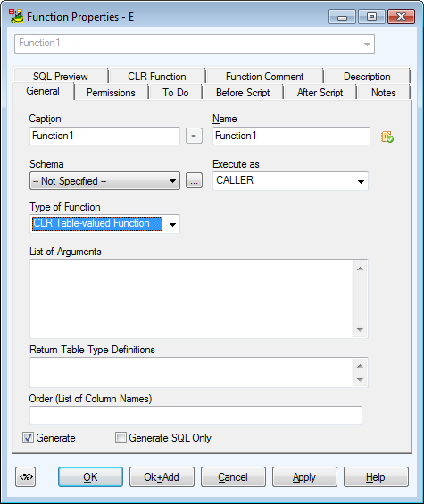Click List of Arguments scroll down arrow
Viewport: 424px width, 504px height.
tap(360, 329)
